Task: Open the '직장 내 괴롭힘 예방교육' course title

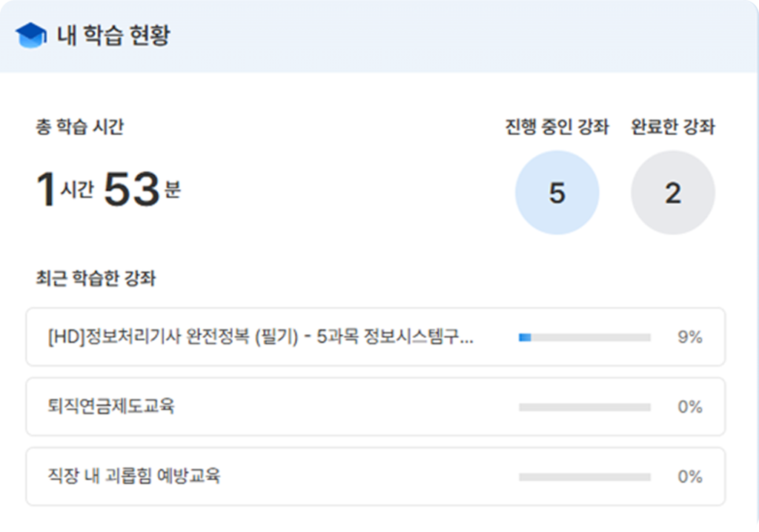Action: (x=133, y=476)
